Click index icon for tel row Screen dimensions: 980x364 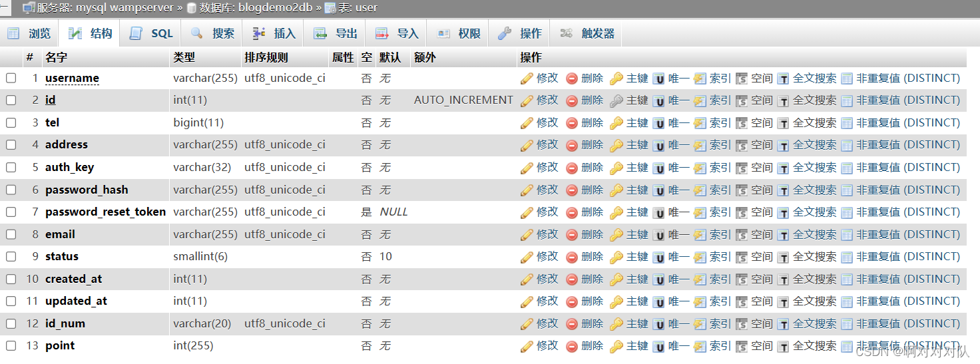tap(700, 123)
